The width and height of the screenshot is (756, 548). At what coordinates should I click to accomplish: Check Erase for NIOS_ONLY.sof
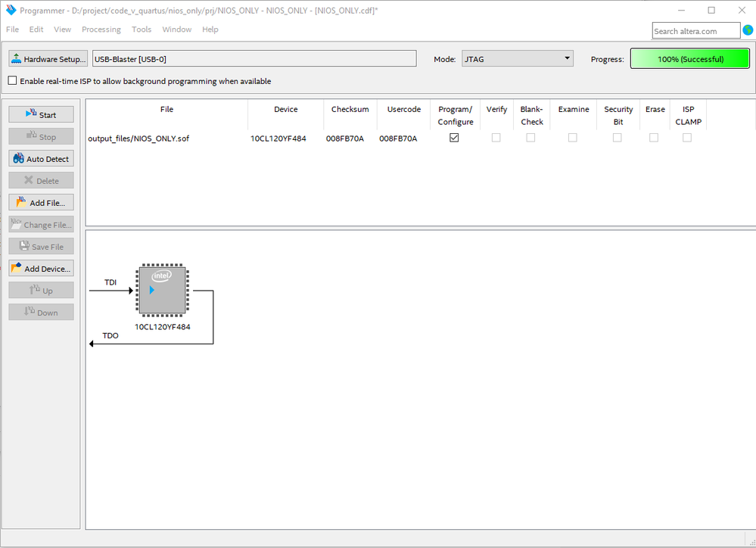pyautogui.click(x=654, y=138)
